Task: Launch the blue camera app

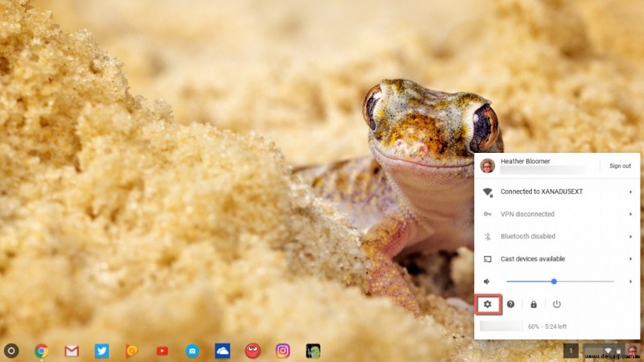Action: [192, 351]
